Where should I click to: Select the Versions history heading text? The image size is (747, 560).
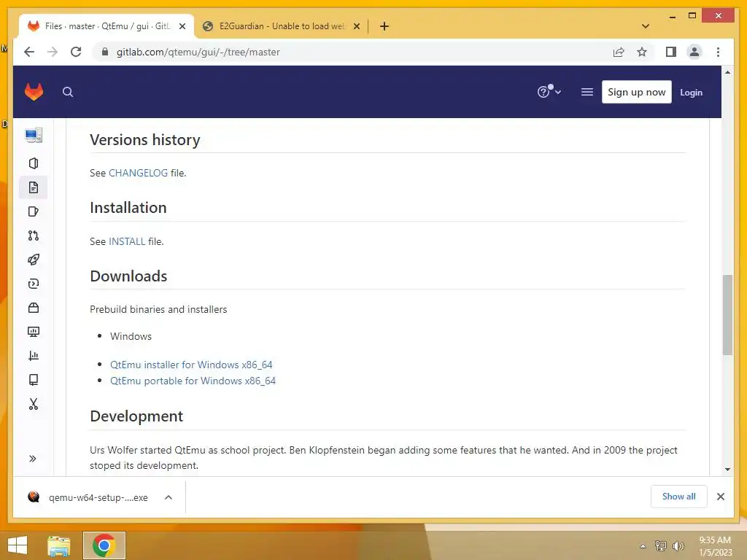pos(145,140)
